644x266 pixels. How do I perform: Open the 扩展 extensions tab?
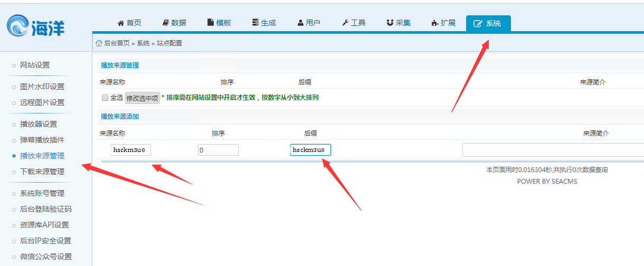point(443,23)
